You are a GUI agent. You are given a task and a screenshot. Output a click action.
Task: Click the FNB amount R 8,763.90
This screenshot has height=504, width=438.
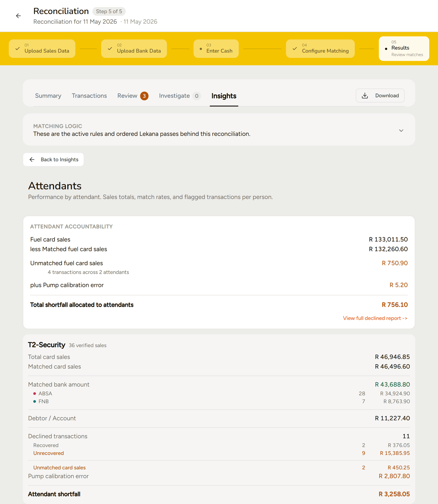click(x=397, y=401)
